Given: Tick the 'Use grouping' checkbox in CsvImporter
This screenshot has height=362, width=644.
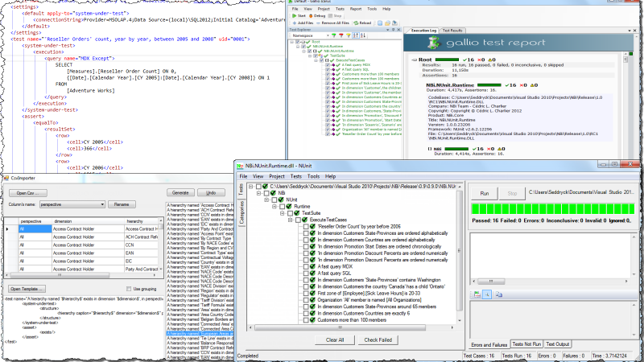Looking at the screenshot, I should pyautogui.click(x=129, y=289).
